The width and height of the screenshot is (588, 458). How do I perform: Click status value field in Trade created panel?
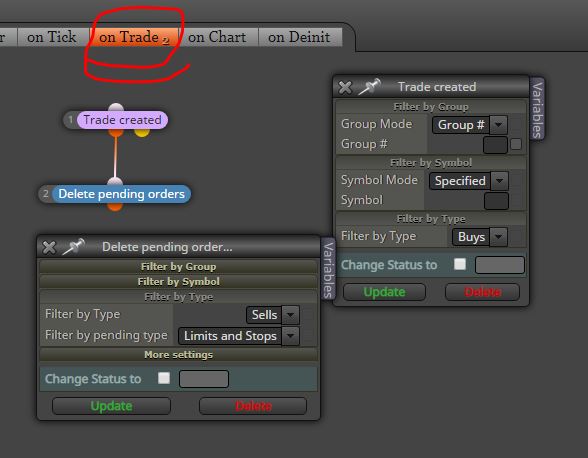coord(500,265)
